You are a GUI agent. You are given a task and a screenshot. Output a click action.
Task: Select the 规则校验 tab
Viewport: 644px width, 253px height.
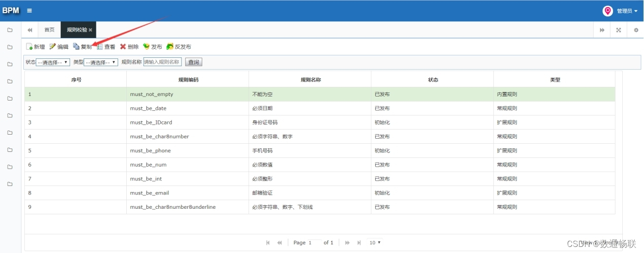(x=77, y=30)
